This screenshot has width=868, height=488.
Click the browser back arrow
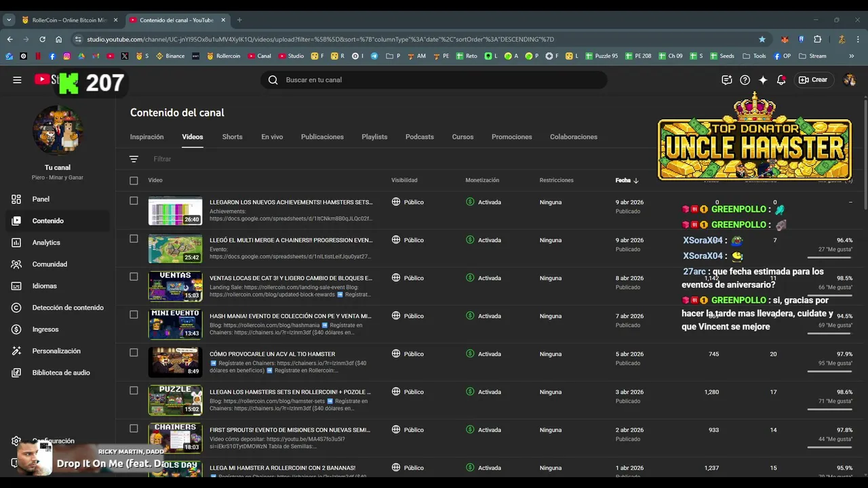[9, 39]
